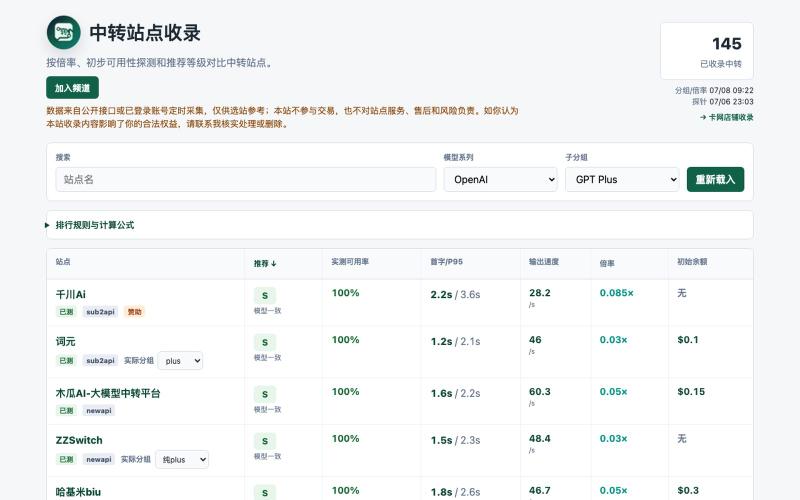Click the 赞助 tag on 千川Ai

(x=135, y=312)
